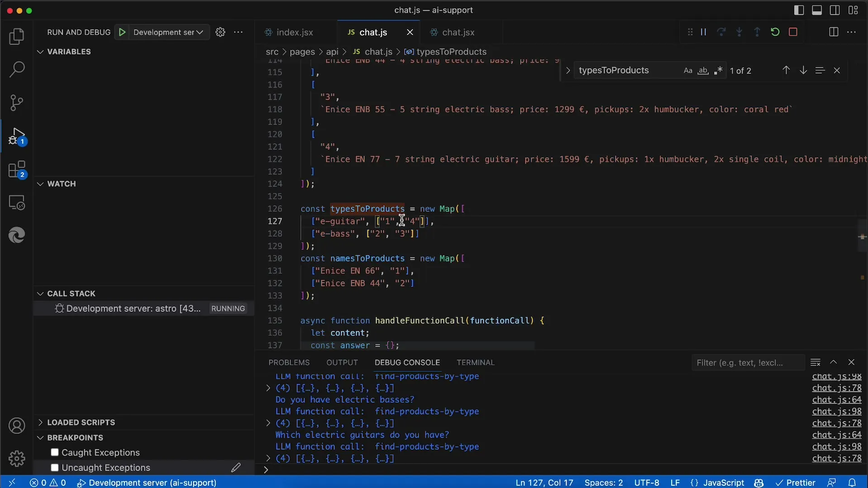The width and height of the screenshot is (868, 488).
Task: Collapse the VARIABLES section
Action: pos(40,52)
